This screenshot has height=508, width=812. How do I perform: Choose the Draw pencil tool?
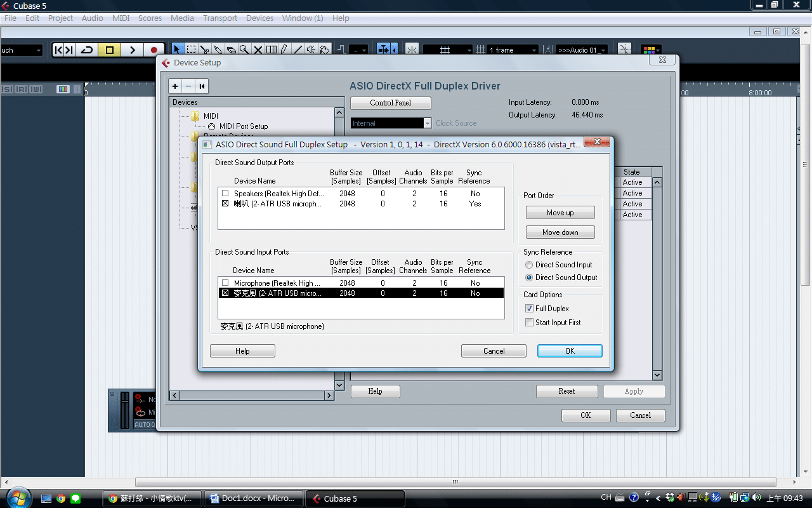tap(284, 50)
